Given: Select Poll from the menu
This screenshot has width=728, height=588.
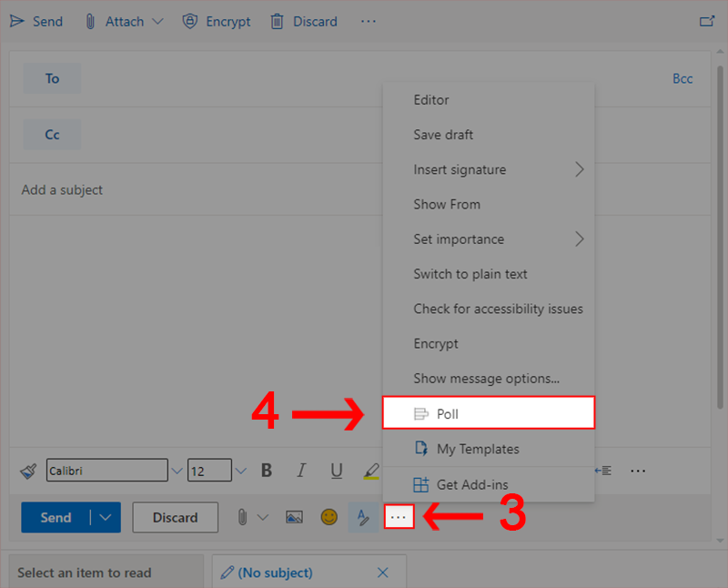Looking at the screenshot, I should [489, 413].
